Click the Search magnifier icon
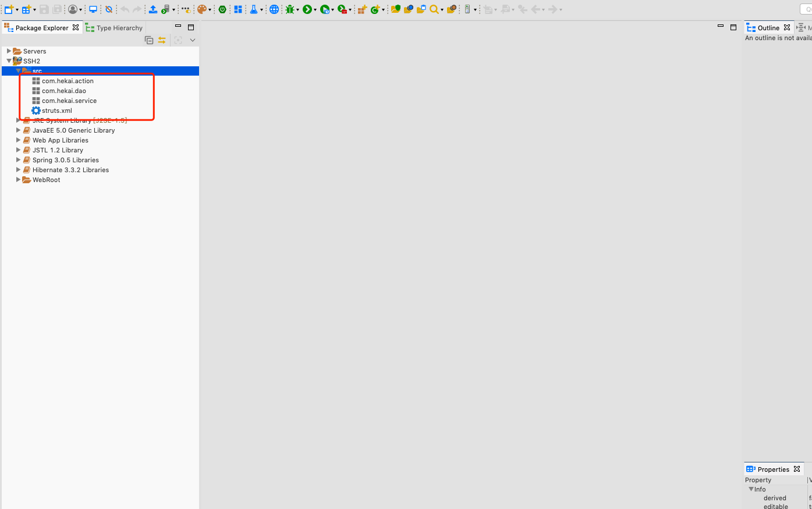812x509 pixels. coord(434,9)
